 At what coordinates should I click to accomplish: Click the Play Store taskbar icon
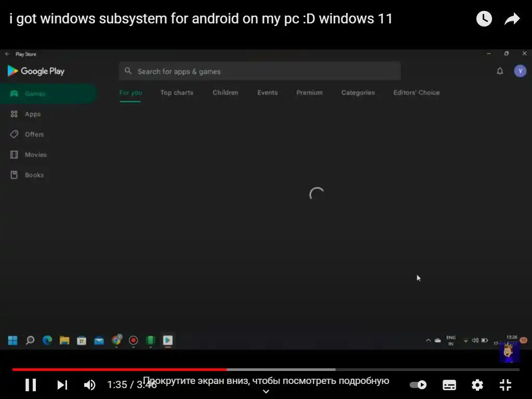click(x=168, y=340)
